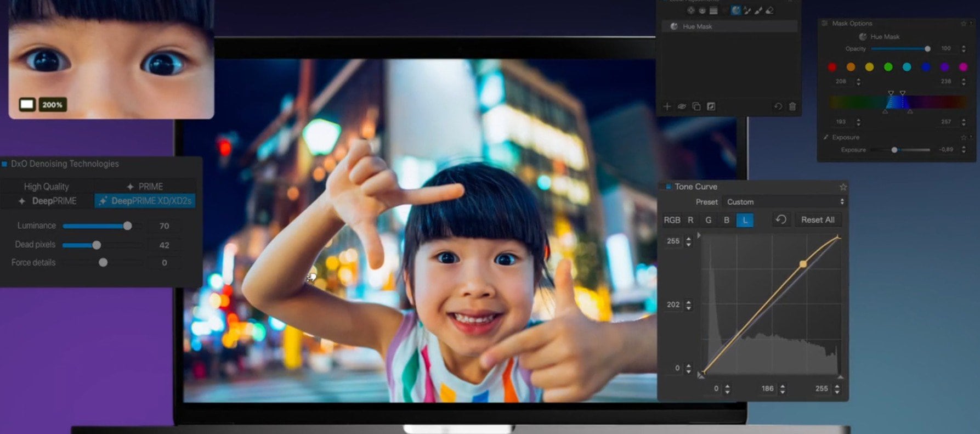
Task: Select the R channel in Tone Curve
Action: (690, 220)
